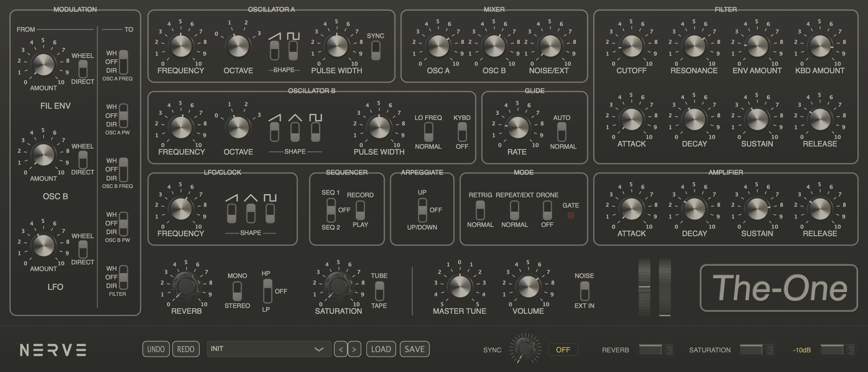Open the INIT preset dropdown

269,349
